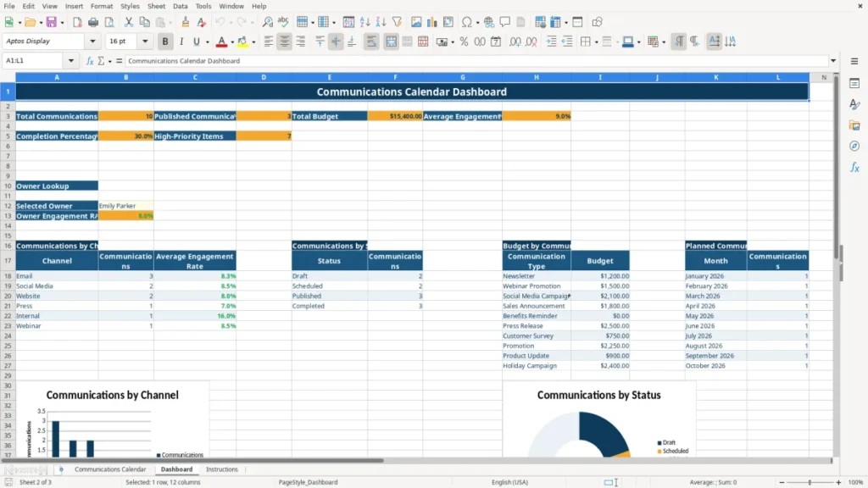Open a file with the folder icon
The height and width of the screenshot is (488, 868).
pyautogui.click(x=30, y=22)
